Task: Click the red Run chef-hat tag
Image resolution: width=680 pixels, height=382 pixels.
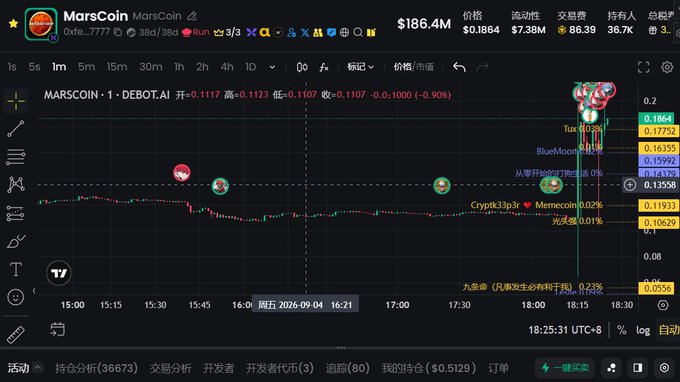Action: coord(196,33)
